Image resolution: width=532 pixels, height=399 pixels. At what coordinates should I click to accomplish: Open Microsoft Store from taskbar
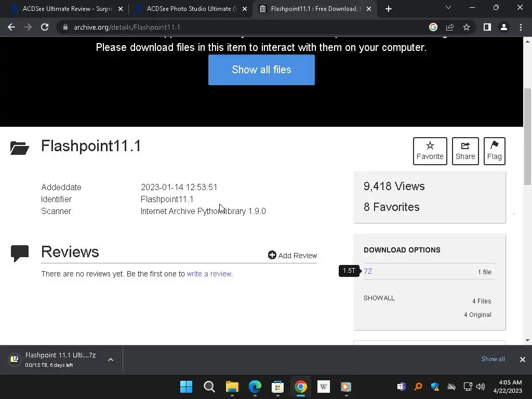tap(277, 387)
